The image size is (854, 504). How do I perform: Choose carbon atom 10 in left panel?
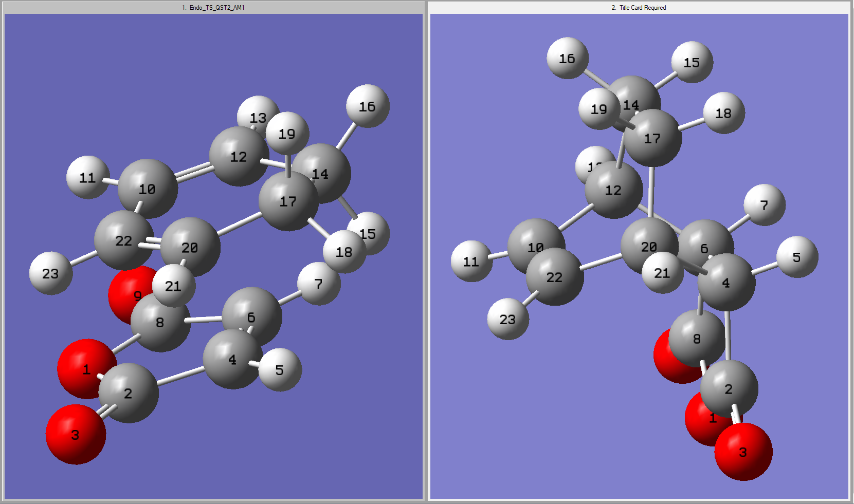[148, 189]
